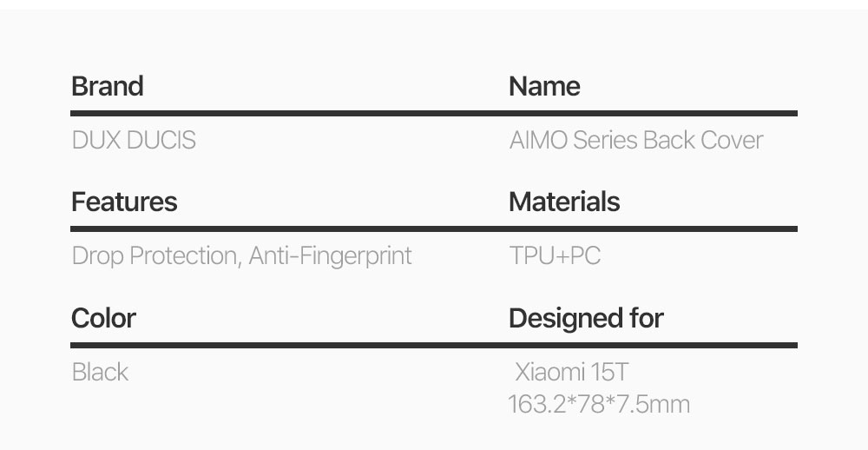Viewport: 868px width, 450px height.
Task: Click the Brand heading label
Action: [x=107, y=86]
